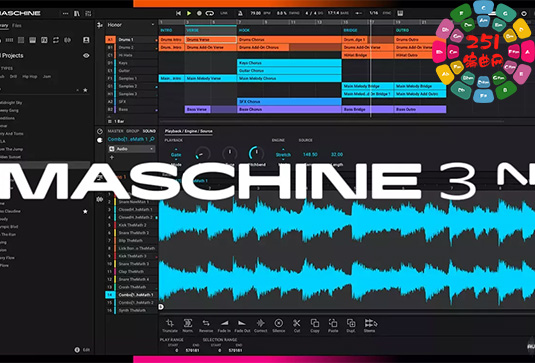The height and width of the screenshot is (363, 535).
Task: Select the groups filter icon in browser
Action: 9,40
